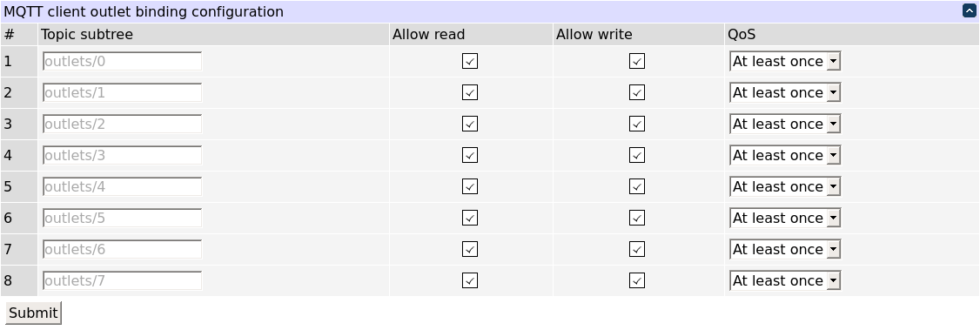This screenshot has width=980, height=330.
Task: Open QoS dropdown for row 1
Action: (785, 61)
